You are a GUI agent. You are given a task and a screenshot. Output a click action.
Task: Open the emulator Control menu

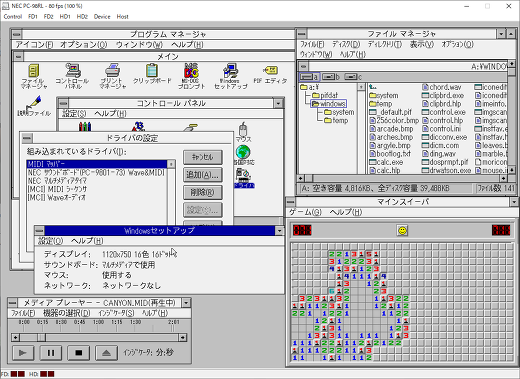pyautogui.click(x=13, y=16)
